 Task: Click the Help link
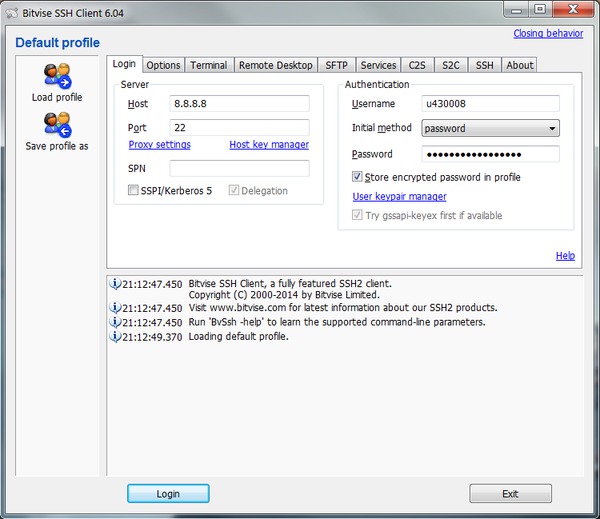click(x=565, y=256)
